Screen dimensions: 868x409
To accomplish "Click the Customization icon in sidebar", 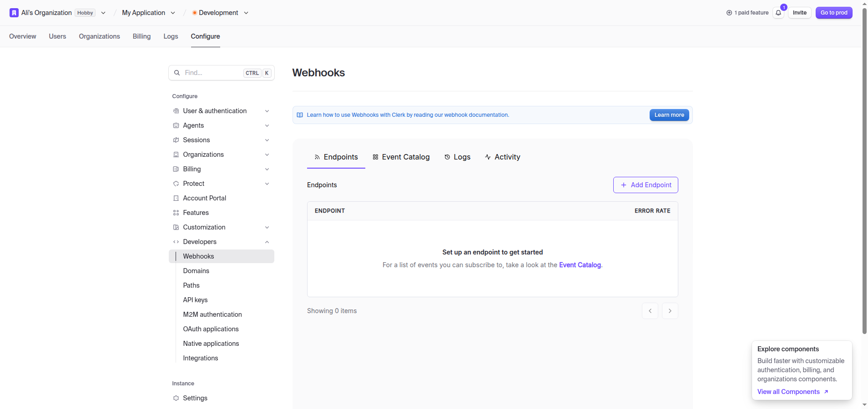I will (x=176, y=227).
